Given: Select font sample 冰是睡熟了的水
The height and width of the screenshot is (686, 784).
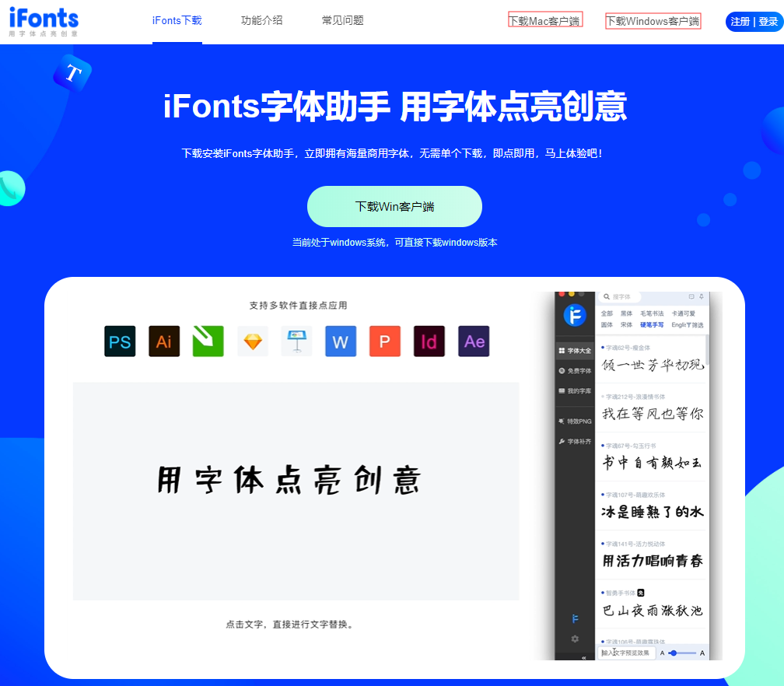Looking at the screenshot, I should click(653, 512).
